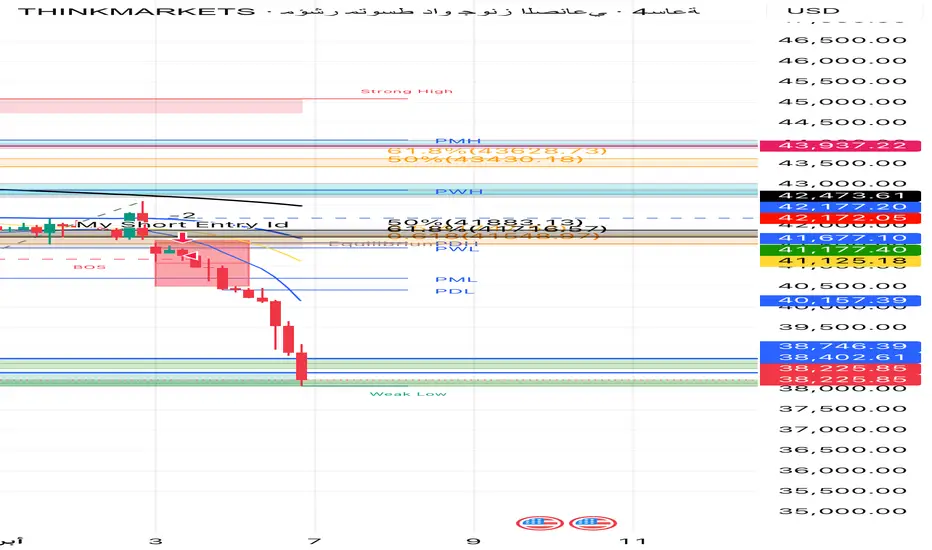Click the blue 38,746.39 price label
This screenshot has width=932, height=550.
pyautogui.click(x=840, y=347)
